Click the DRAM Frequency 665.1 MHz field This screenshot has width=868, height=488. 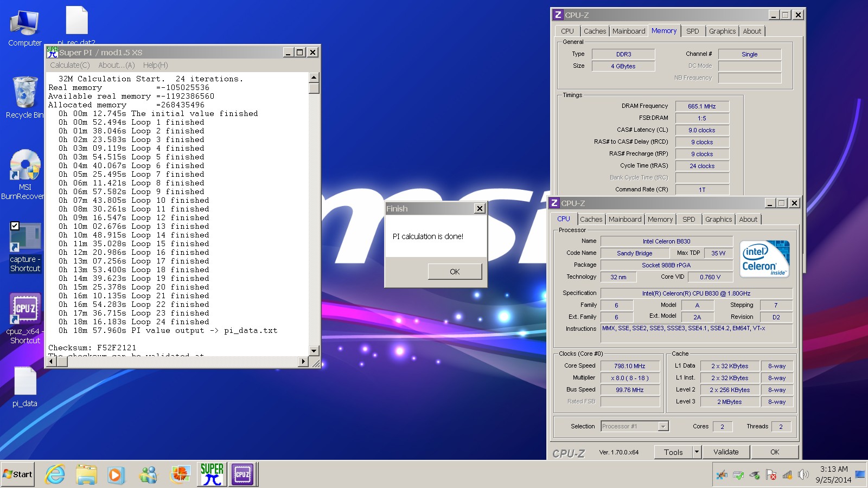point(702,106)
